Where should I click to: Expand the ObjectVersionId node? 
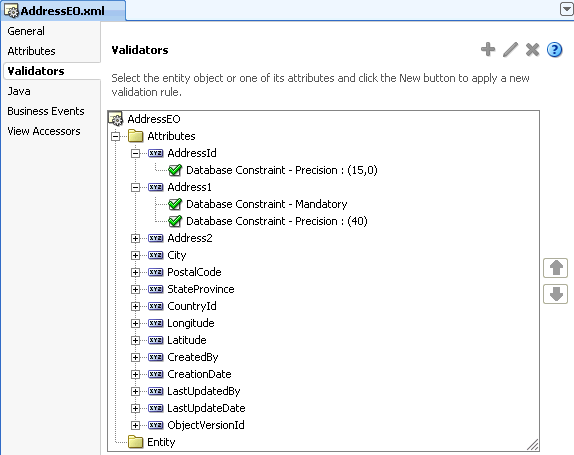pos(135,425)
